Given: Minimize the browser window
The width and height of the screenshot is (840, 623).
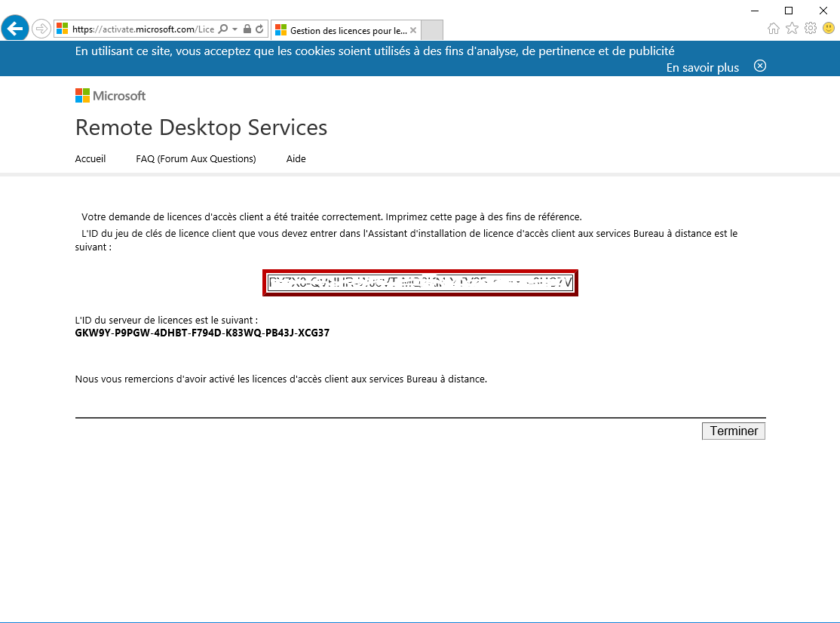Looking at the screenshot, I should (x=755, y=11).
